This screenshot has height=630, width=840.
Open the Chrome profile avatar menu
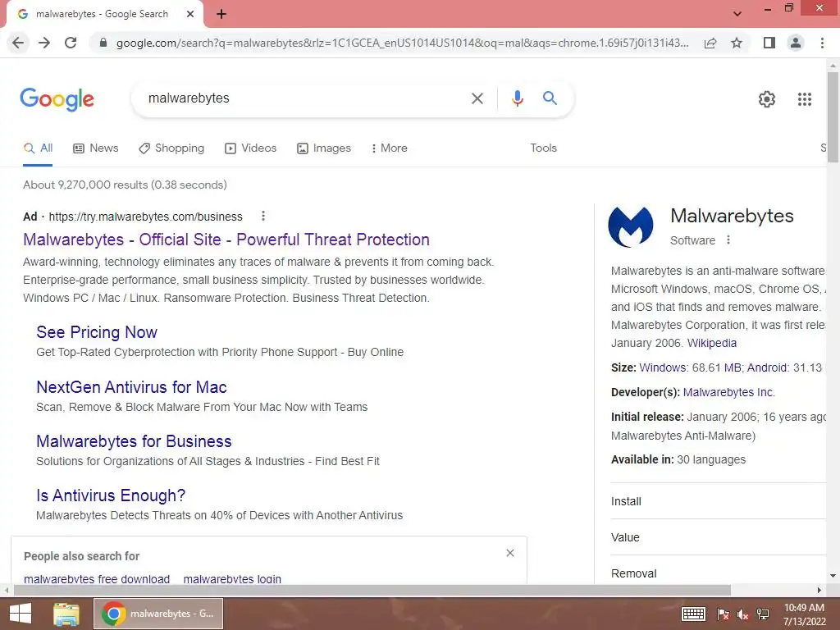[796, 43]
